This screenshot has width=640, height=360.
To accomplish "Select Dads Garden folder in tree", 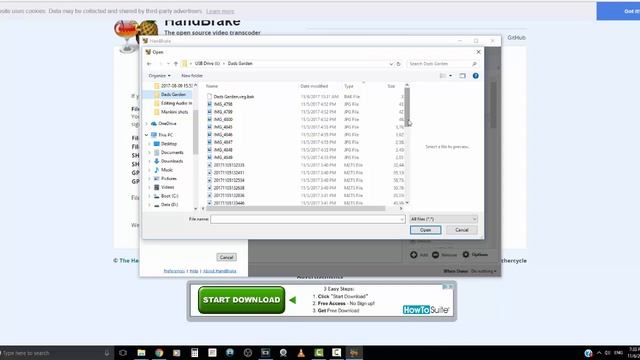I will (x=173, y=94).
